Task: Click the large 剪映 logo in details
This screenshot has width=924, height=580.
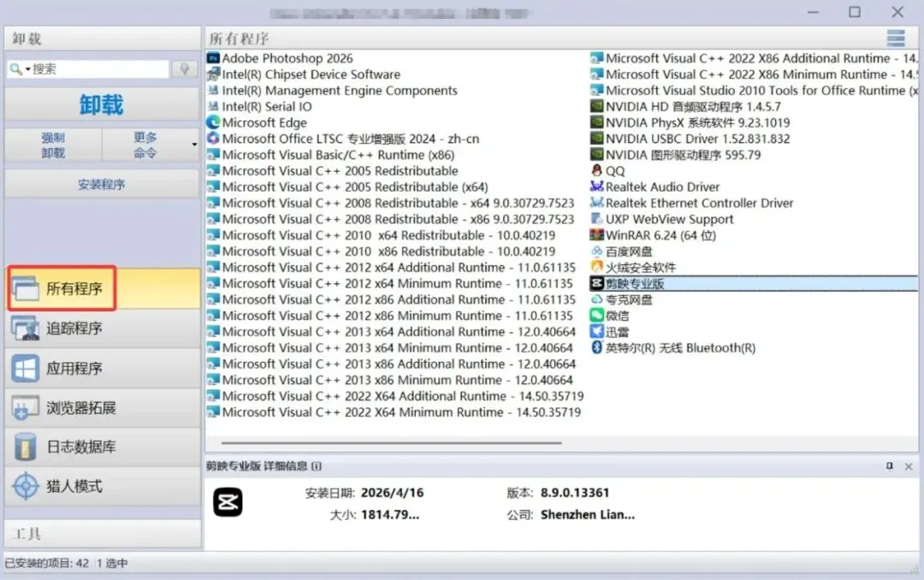Action: 228,502
